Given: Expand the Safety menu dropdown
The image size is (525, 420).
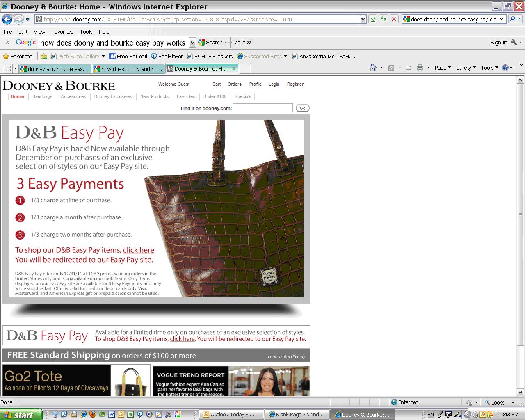Looking at the screenshot, I should (x=466, y=68).
